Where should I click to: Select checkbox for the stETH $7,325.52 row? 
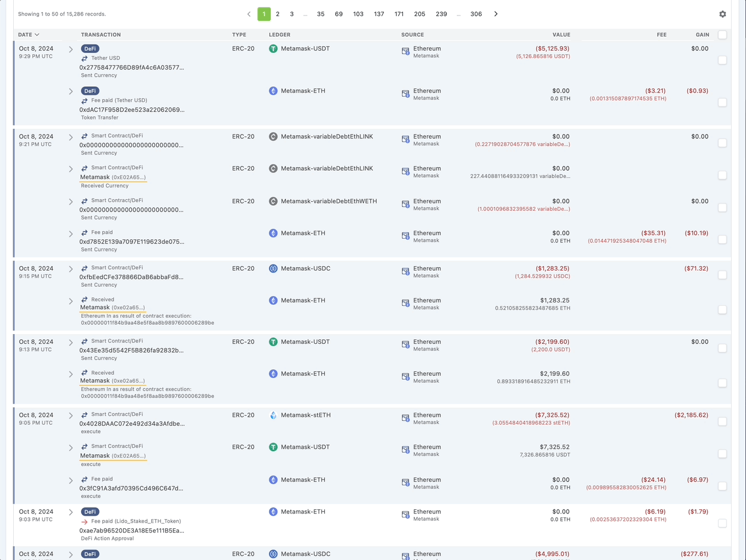pyautogui.click(x=722, y=422)
